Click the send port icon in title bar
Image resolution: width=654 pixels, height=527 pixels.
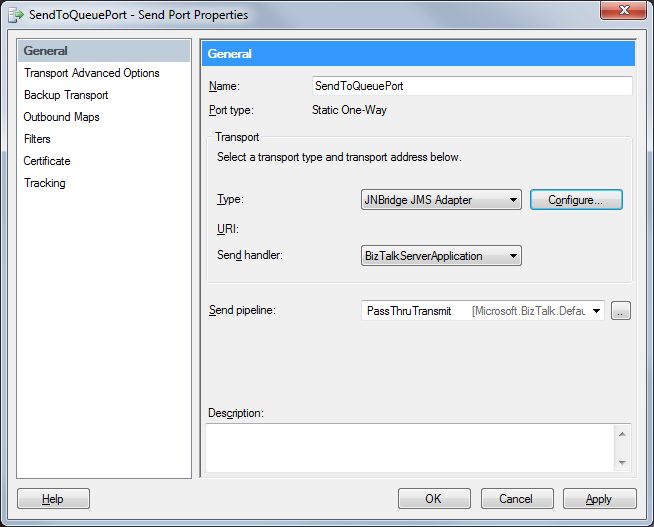(x=16, y=15)
